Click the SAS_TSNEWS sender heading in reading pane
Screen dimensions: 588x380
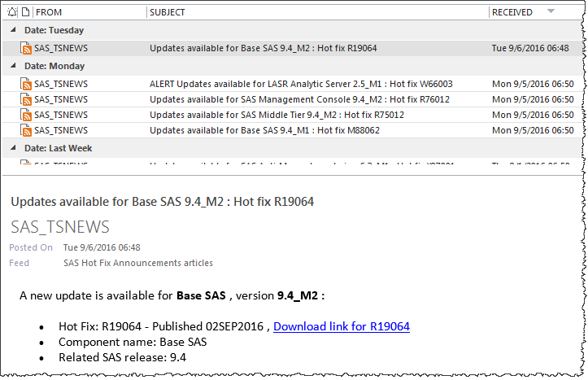tap(60, 227)
